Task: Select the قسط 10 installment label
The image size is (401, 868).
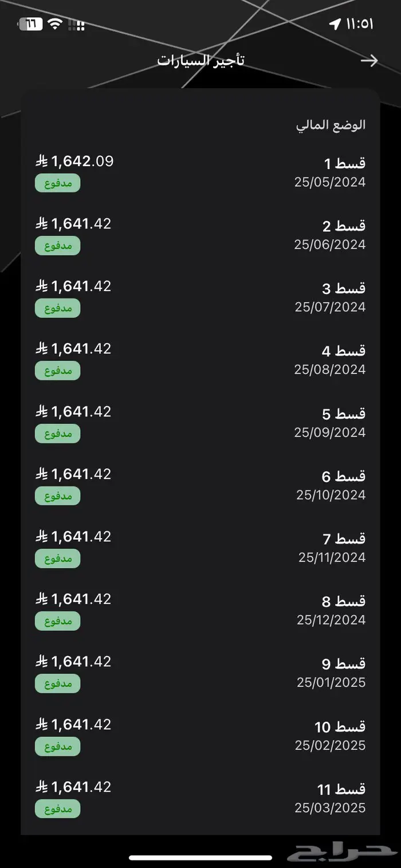Action: (x=340, y=727)
